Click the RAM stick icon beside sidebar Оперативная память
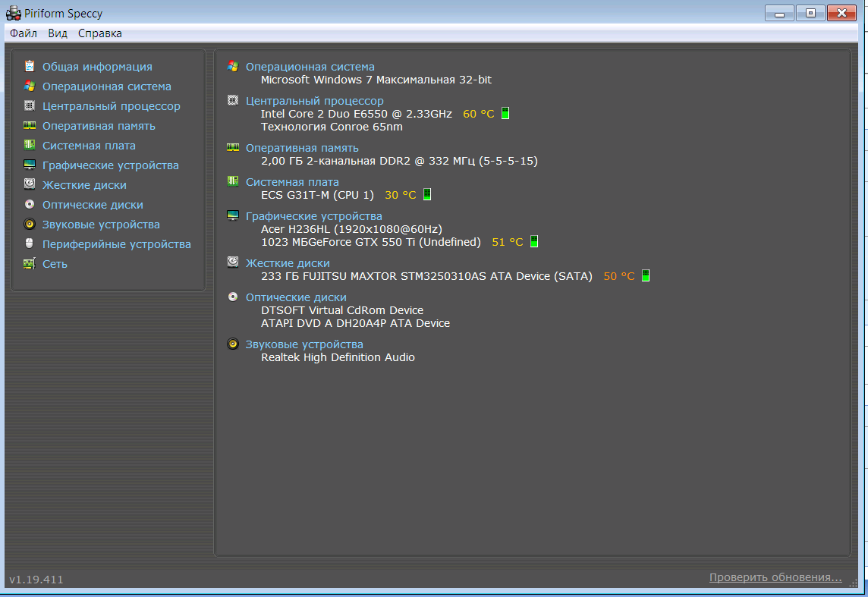Screen dimensions: 868x597 [x=30, y=126]
